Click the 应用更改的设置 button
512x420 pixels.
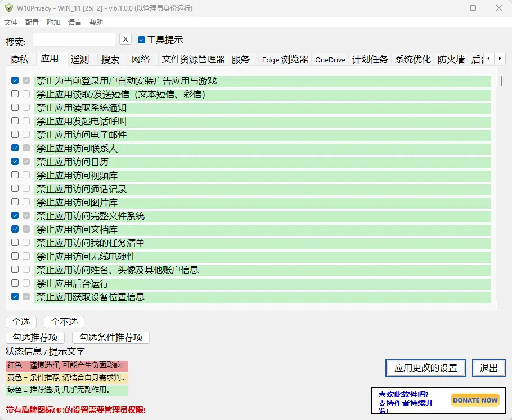tap(426, 368)
